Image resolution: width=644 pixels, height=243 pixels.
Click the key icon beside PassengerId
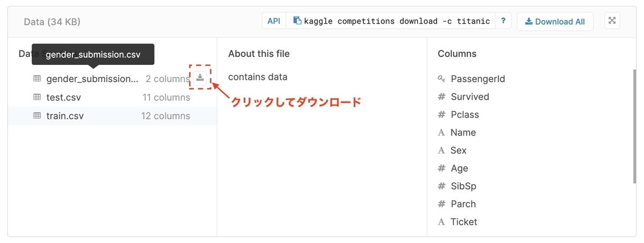tap(442, 79)
